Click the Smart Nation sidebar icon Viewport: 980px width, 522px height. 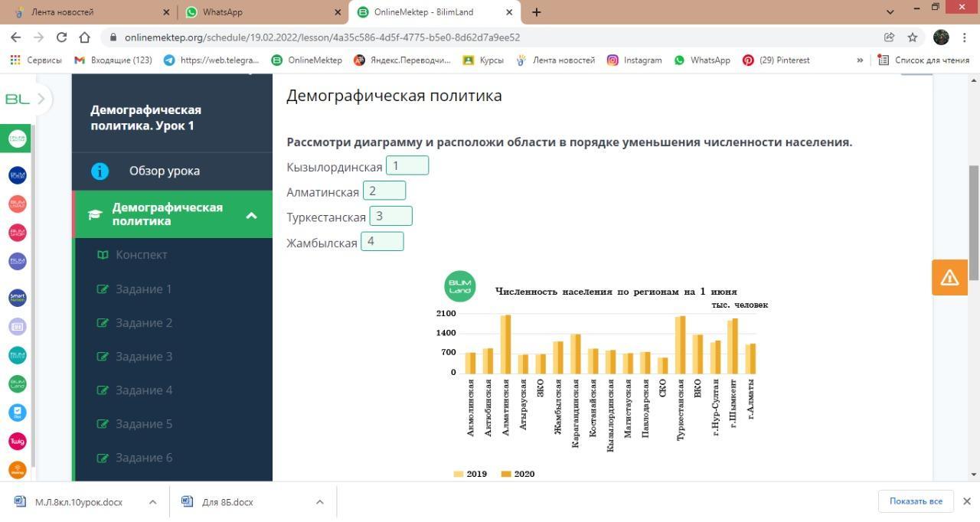pyautogui.click(x=17, y=297)
